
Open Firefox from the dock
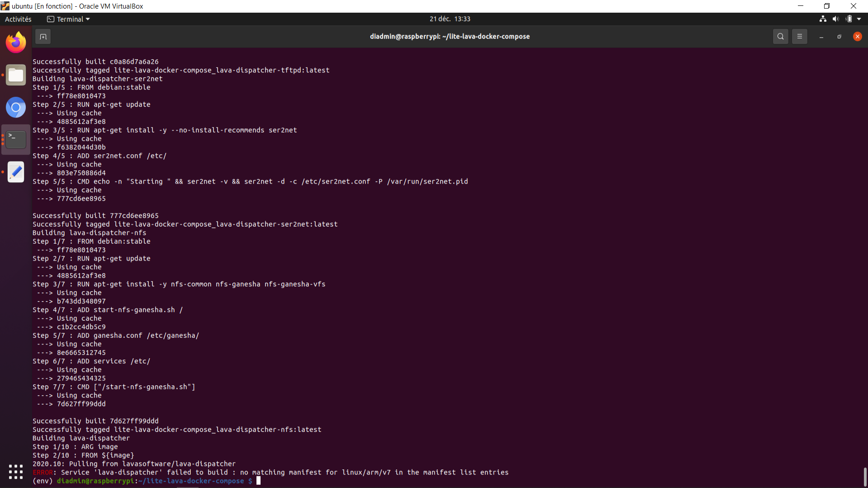[x=16, y=43]
